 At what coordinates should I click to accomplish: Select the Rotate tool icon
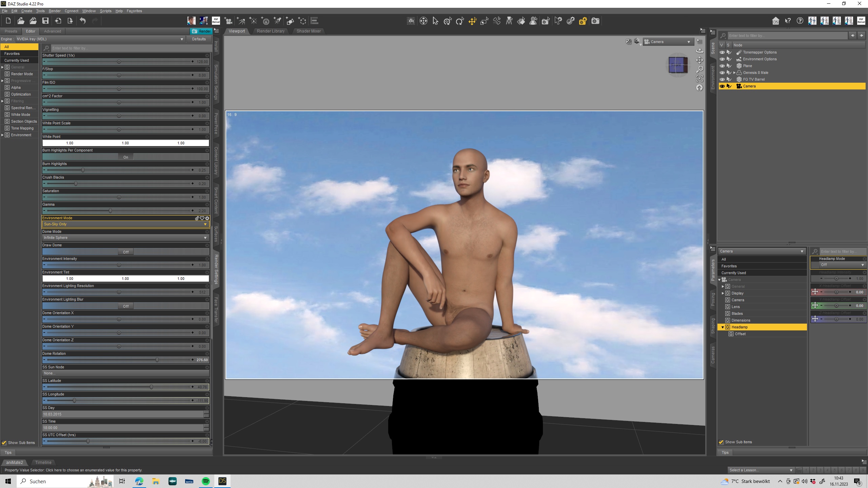460,21
